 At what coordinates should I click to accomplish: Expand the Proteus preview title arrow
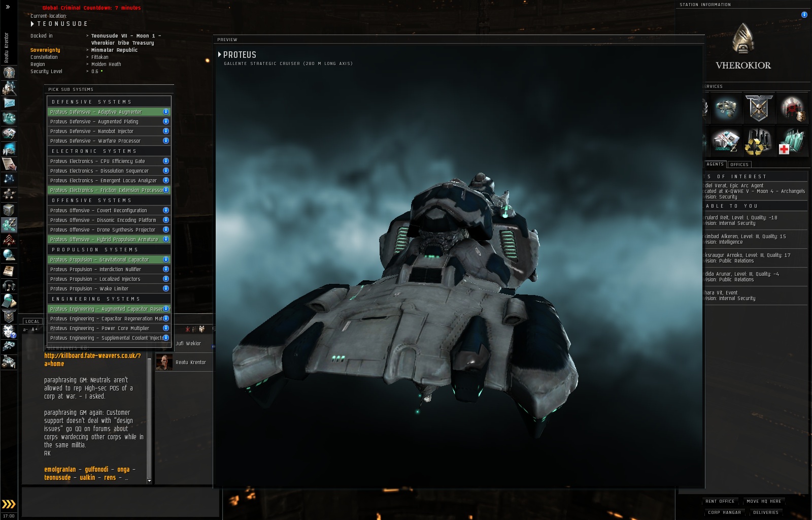[x=220, y=54]
